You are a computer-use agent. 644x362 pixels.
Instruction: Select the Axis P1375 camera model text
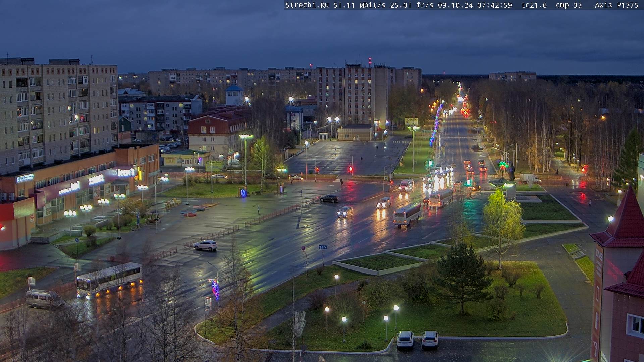(616, 5)
